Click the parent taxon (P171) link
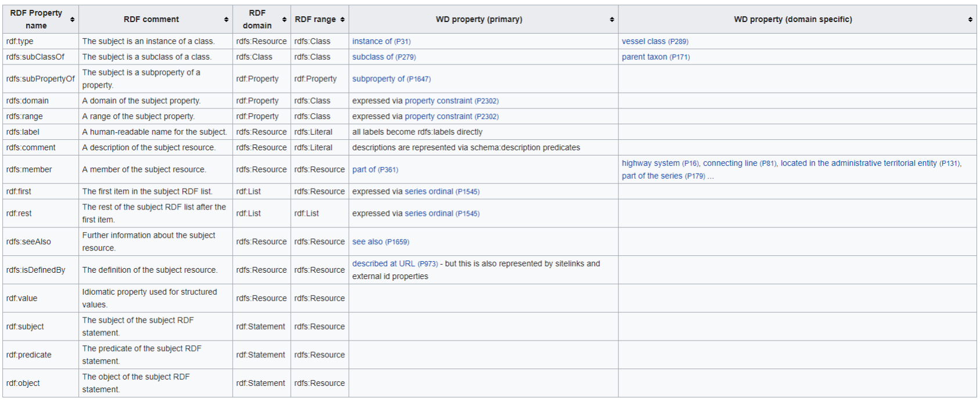 click(x=655, y=57)
